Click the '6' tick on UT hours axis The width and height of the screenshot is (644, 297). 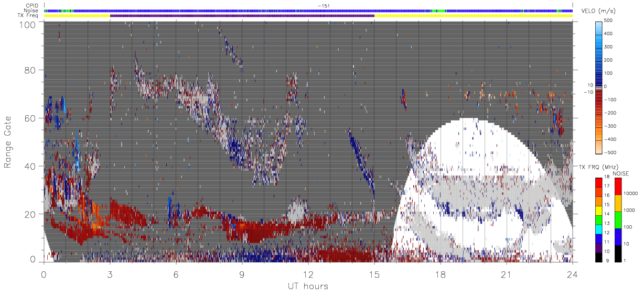coord(176,274)
